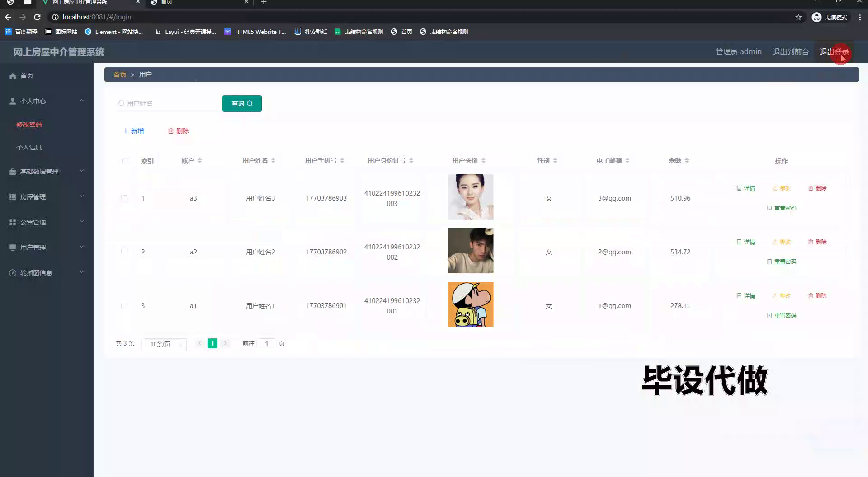Image resolution: width=868 pixels, height=477 pixels.
Task: Check the checkbox for row a2
Action: coord(124,252)
